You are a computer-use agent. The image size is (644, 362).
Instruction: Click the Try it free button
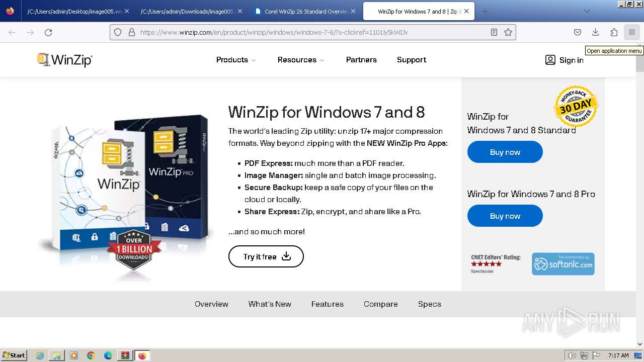(266, 256)
